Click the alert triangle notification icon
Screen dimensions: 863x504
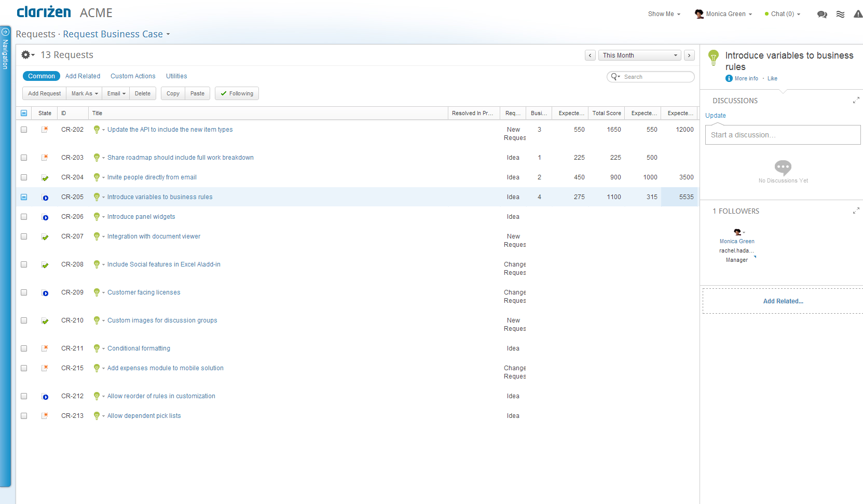pos(858,15)
